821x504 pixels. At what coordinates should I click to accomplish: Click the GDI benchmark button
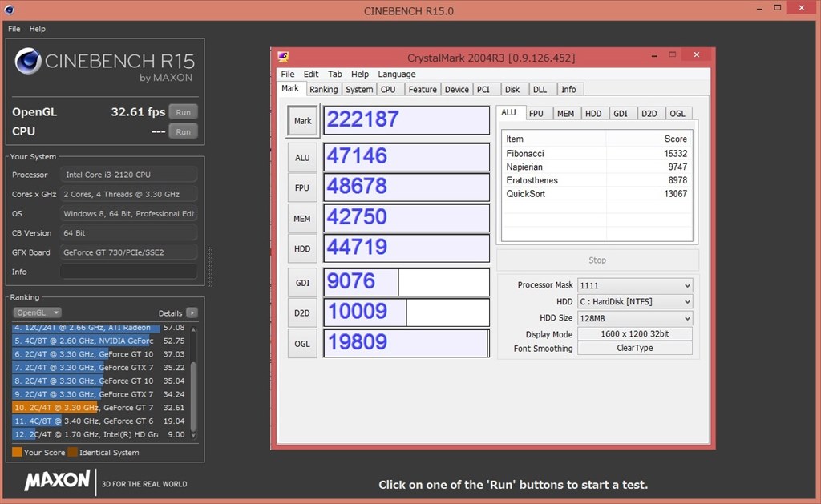(x=302, y=283)
